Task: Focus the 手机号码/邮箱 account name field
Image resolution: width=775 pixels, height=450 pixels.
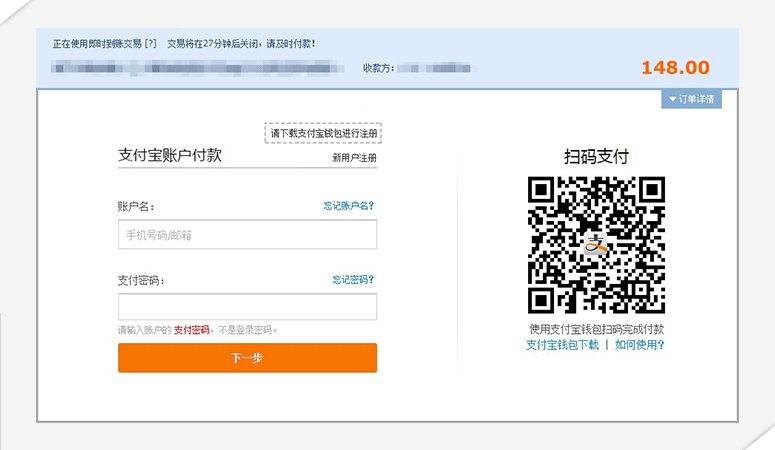Action: 247,234
